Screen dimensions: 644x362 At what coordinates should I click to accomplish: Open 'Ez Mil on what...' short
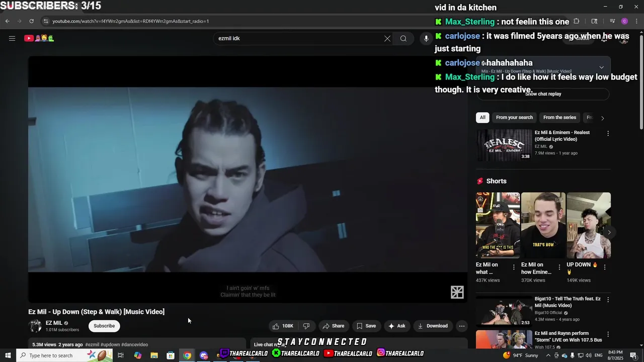pos(498,225)
